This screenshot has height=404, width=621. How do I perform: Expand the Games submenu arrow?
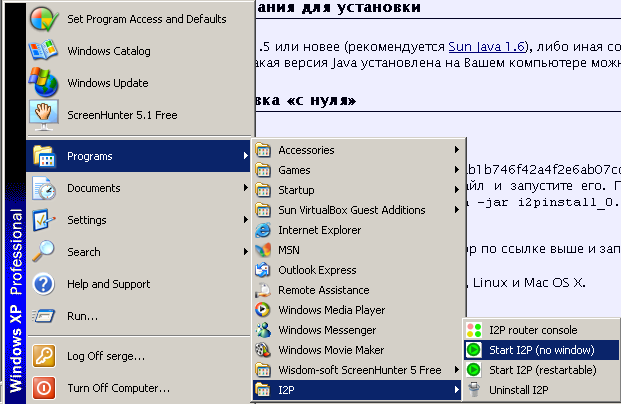coord(457,170)
